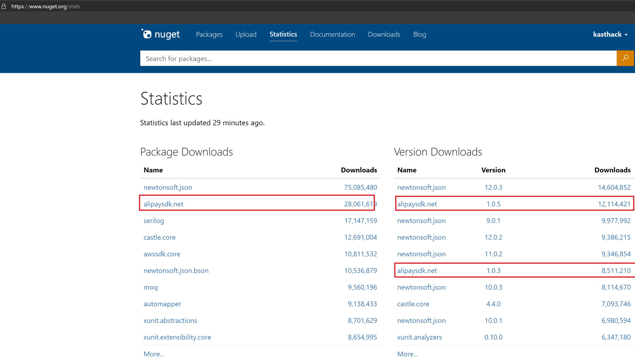Open the newtonsoft.json.bson package link

tap(176, 271)
